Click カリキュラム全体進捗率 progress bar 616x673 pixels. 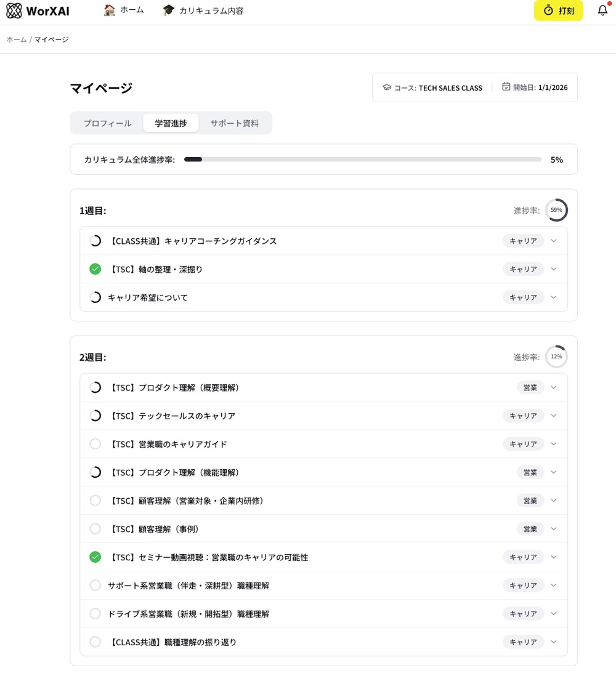[363, 159]
